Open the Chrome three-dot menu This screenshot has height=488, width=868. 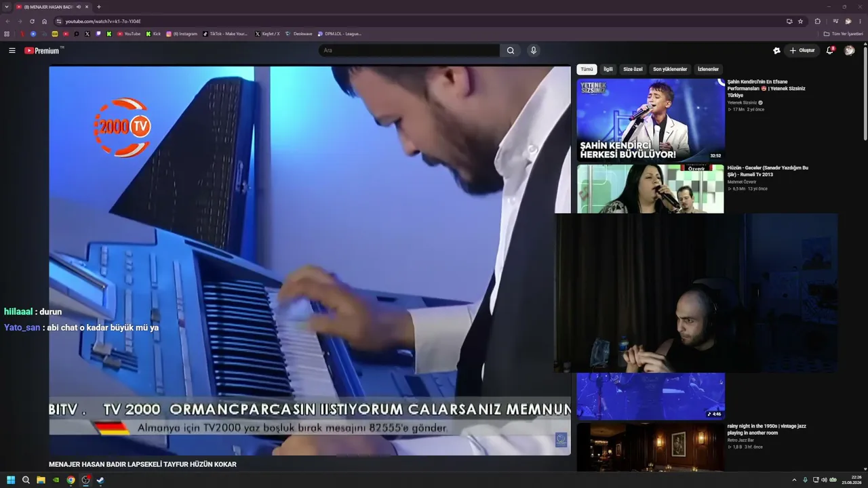point(860,21)
